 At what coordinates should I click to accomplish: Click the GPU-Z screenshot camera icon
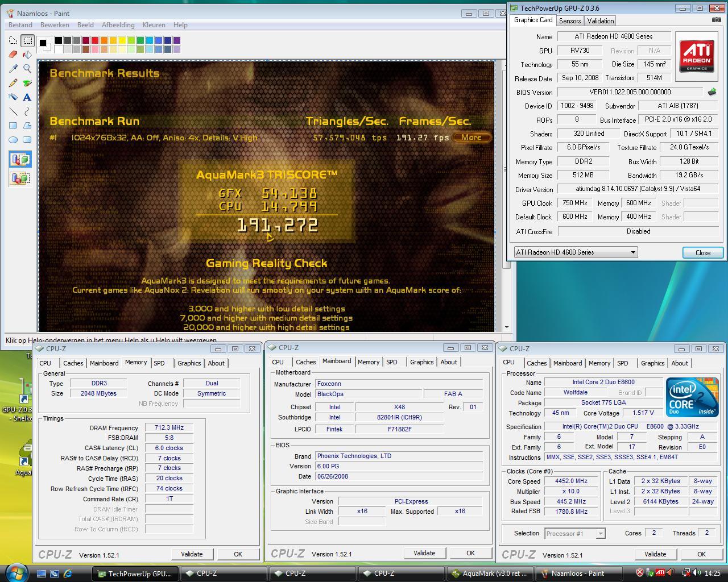[x=716, y=20]
